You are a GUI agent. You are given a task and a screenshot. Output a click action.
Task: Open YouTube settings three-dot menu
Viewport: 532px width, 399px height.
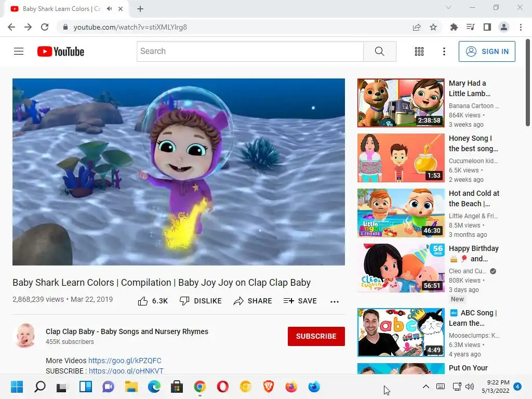(444, 51)
